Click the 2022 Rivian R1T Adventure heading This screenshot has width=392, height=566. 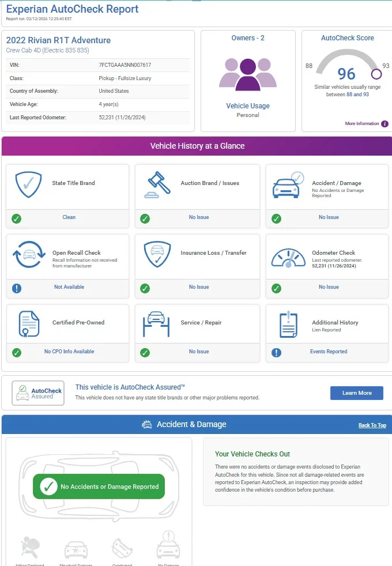pyautogui.click(x=58, y=40)
